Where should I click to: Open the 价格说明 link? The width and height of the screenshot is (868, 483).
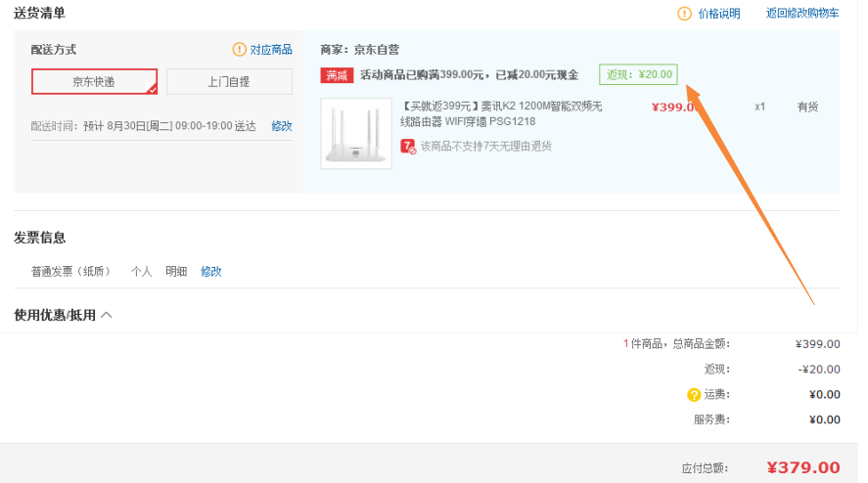pyautogui.click(x=719, y=14)
